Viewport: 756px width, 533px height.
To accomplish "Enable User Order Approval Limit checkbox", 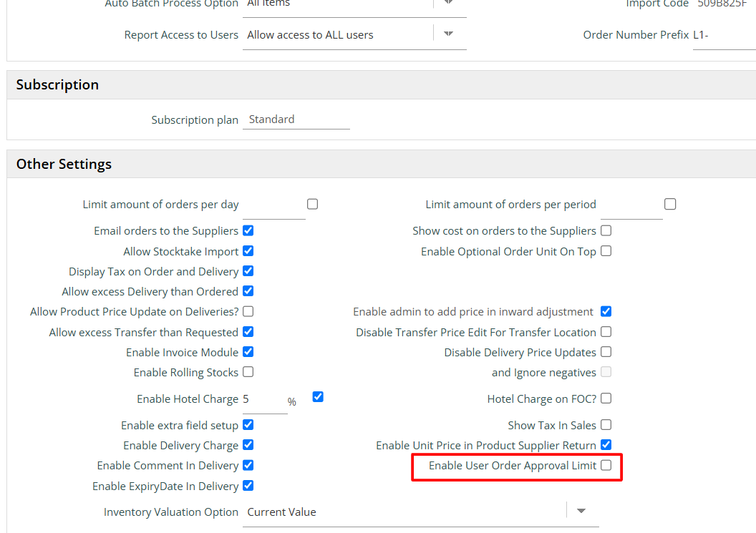I will click(x=606, y=466).
